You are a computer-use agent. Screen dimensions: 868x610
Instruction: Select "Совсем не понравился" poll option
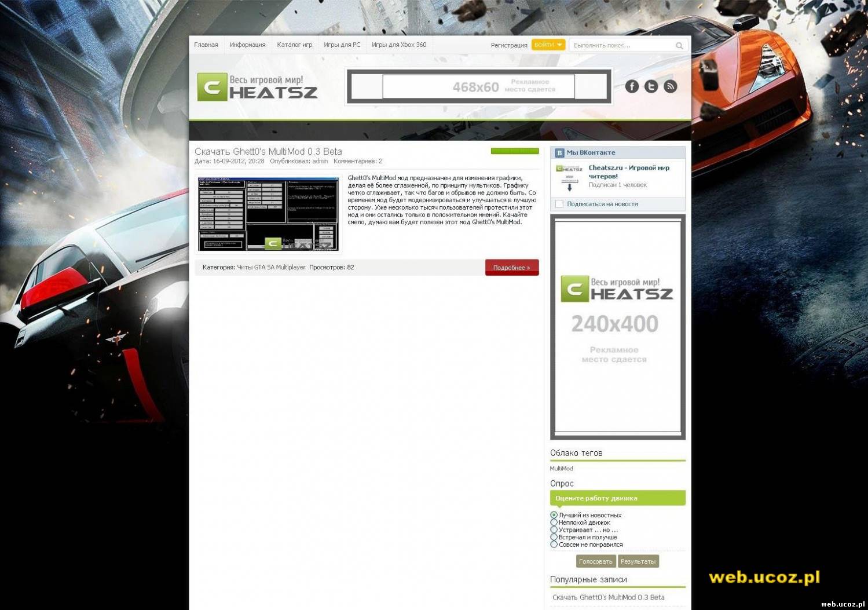coord(554,545)
